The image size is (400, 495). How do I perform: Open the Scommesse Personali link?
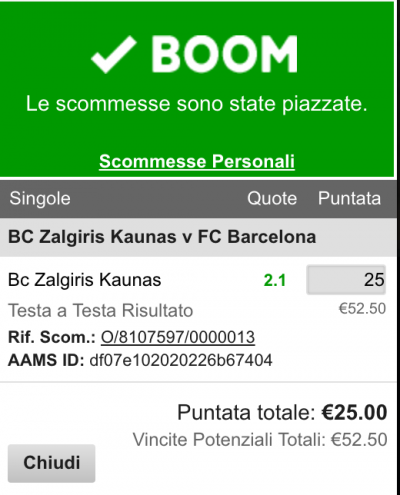pos(197,162)
